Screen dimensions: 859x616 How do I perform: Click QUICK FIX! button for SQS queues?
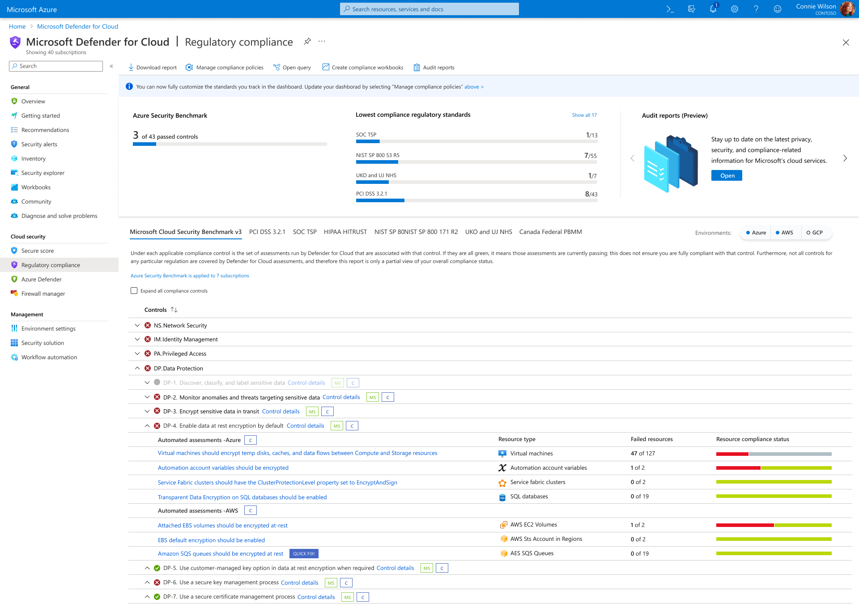pos(304,553)
